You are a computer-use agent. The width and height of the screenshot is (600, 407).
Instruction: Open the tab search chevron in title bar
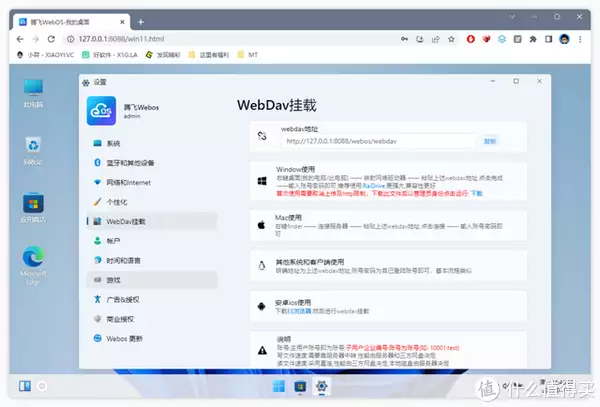coord(512,17)
